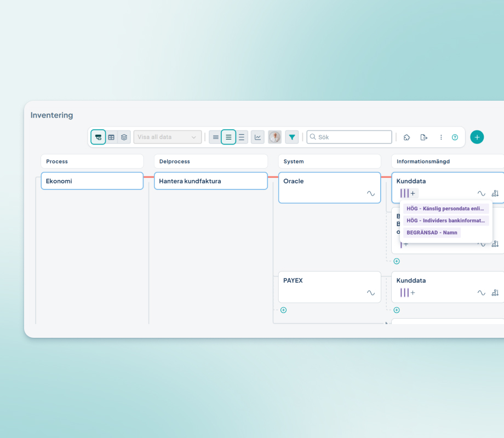This screenshot has width=504, height=438.
Task: Open the three-dot more options menu
Action: click(441, 137)
